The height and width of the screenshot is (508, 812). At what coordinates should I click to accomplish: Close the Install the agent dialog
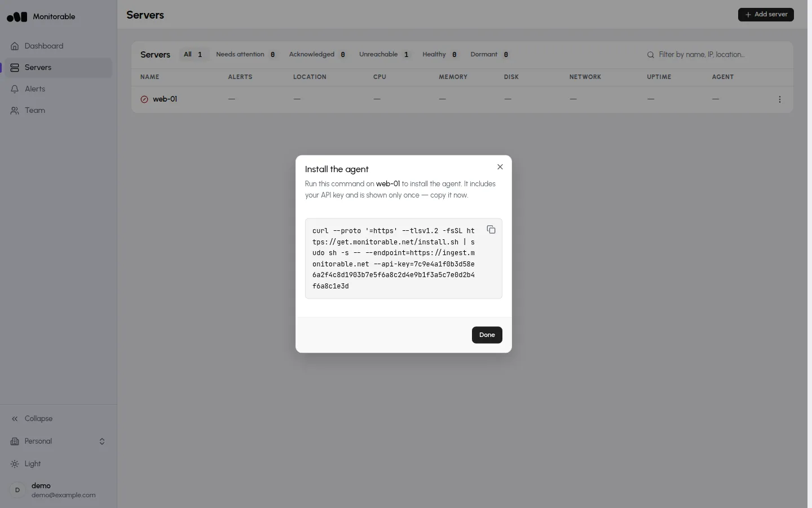click(500, 167)
